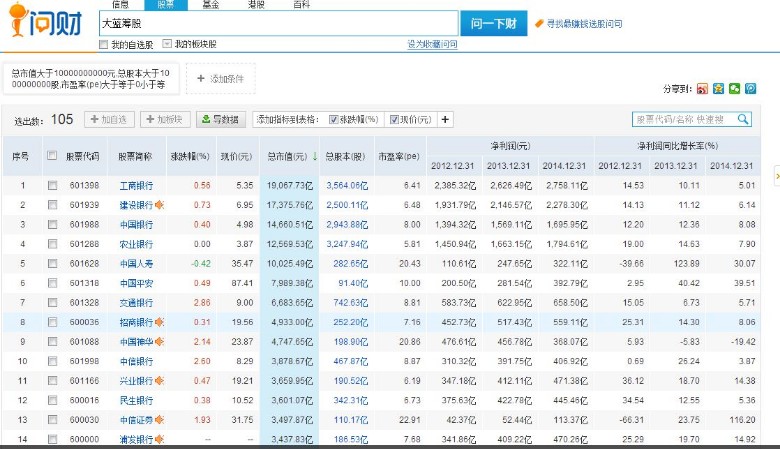Click the market cap condition box
780x449 pixels.
(x=91, y=79)
